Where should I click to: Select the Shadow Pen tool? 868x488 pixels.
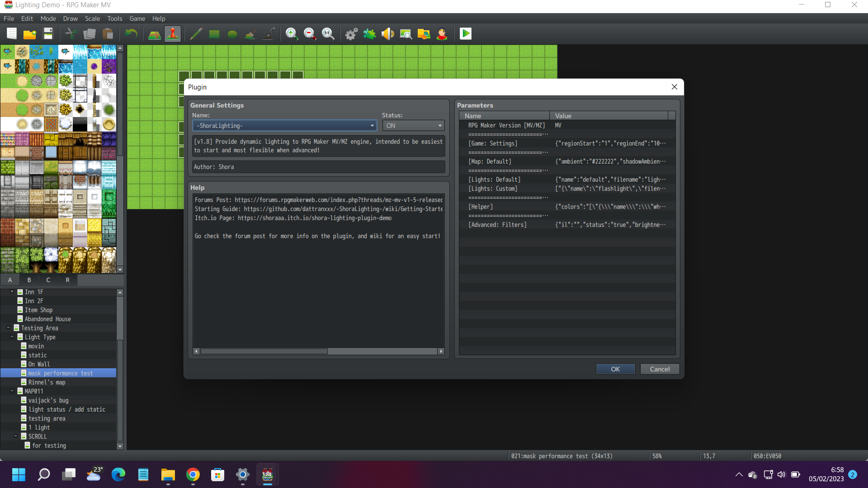[x=269, y=34]
